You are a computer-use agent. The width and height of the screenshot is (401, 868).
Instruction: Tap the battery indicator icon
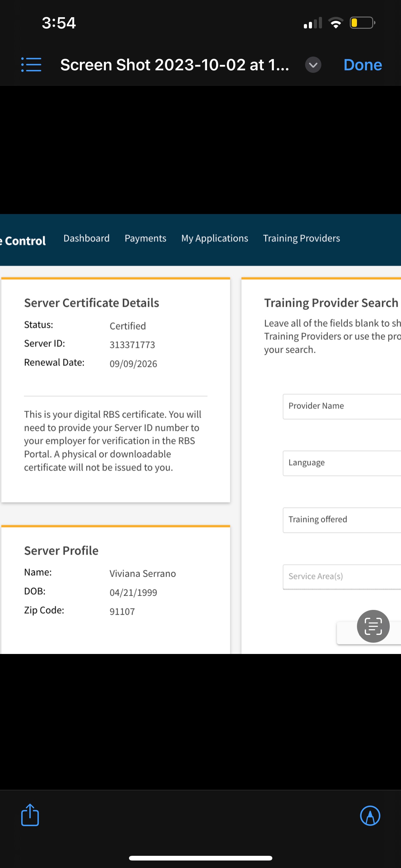click(362, 23)
